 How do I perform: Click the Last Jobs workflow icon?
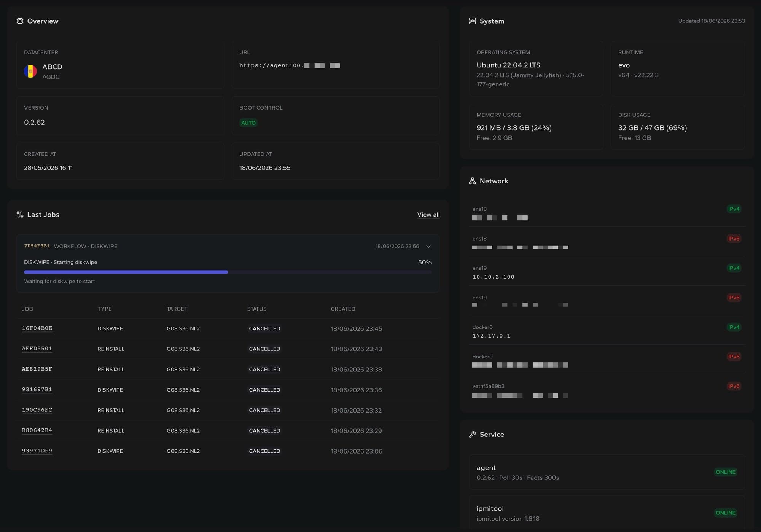tap(20, 215)
